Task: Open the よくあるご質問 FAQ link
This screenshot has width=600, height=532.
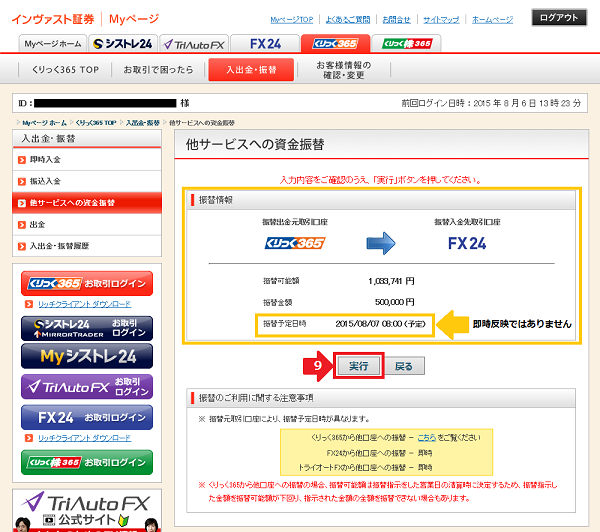Action: pos(347,20)
